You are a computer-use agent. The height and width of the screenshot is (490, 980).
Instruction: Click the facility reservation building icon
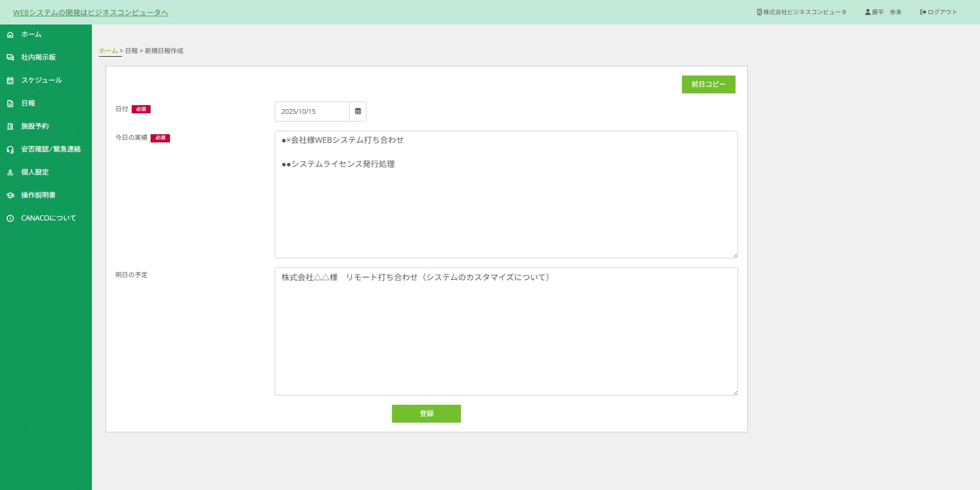[x=10, y=127]
